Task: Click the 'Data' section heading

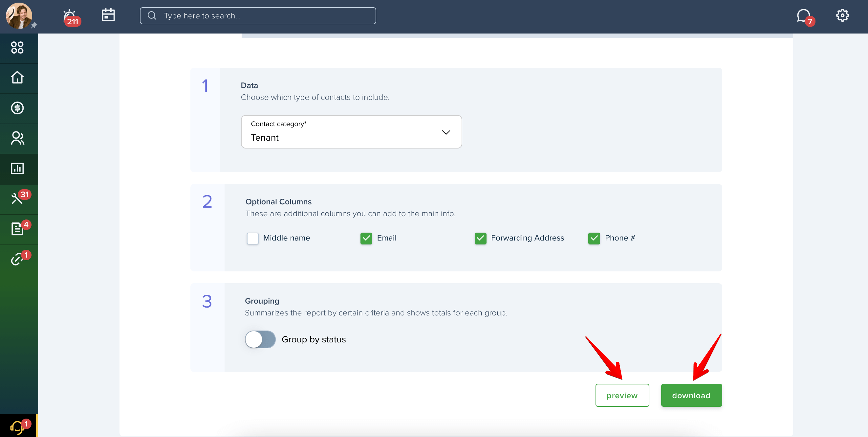Action: pos(250,85)
